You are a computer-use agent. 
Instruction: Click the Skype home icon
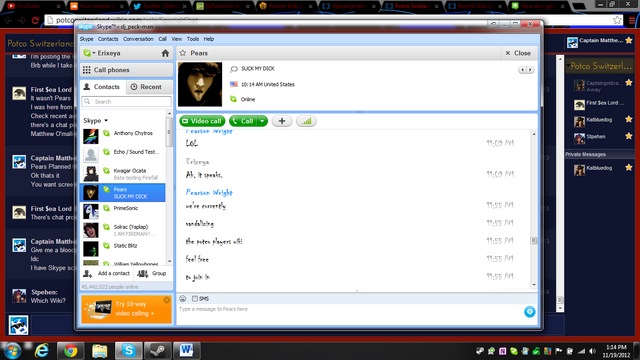[x=165, y=53]
